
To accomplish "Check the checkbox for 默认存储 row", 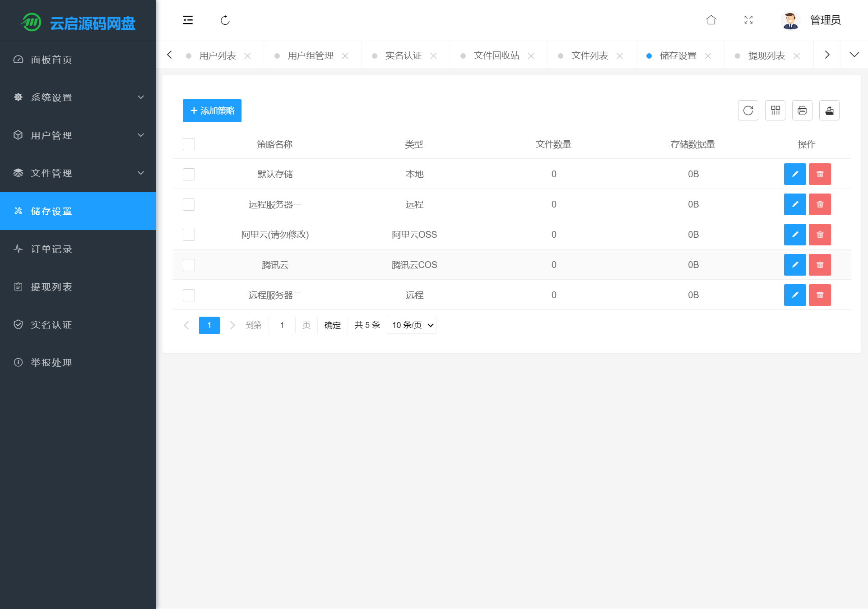I will coord(189,174).
